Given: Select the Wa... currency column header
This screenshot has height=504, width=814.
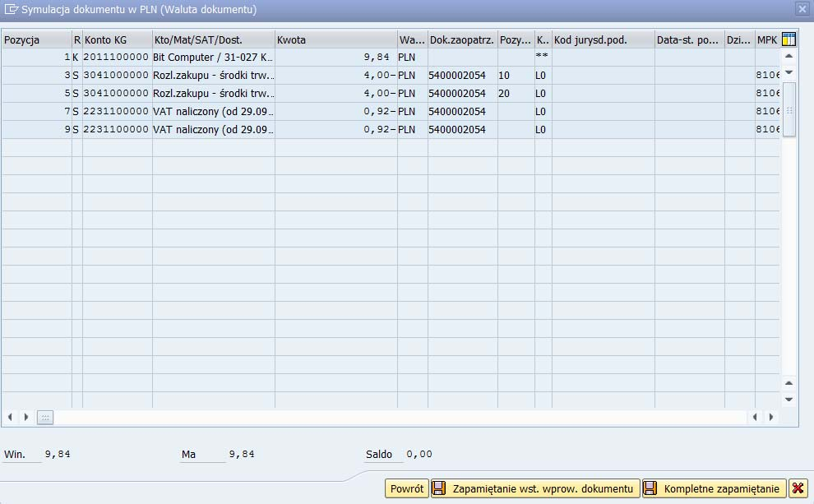Looking at the screenshot, I should click(413, 40).
